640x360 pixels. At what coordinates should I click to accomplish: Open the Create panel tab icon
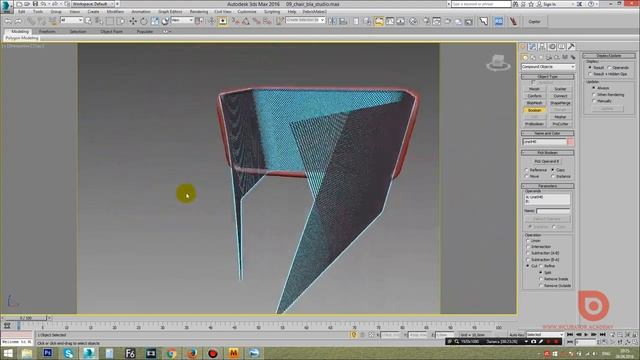tap(523, 47)
